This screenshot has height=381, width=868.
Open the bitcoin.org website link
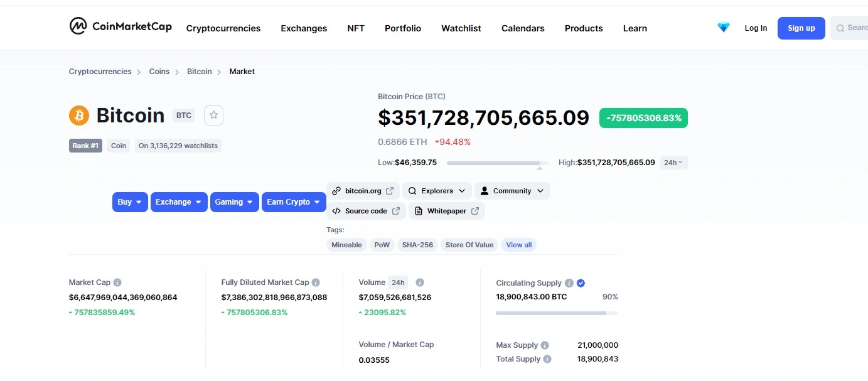(363, 191)
